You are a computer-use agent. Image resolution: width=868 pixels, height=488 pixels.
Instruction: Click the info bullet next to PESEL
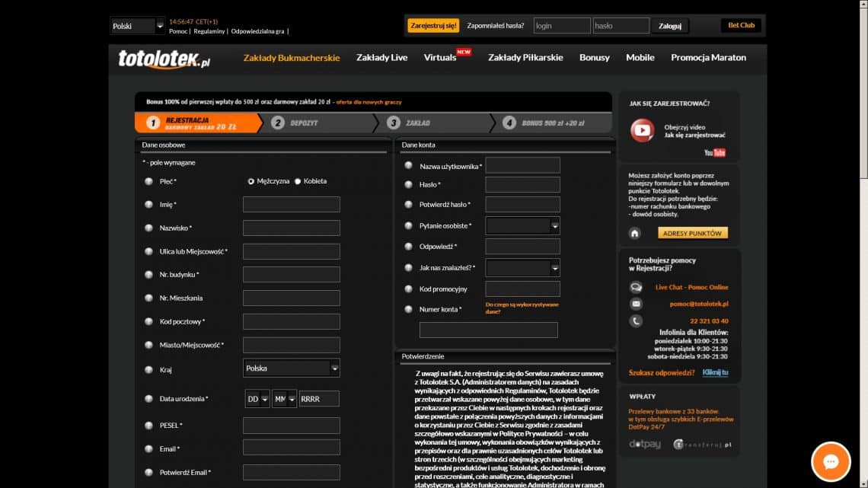[148, 426]
